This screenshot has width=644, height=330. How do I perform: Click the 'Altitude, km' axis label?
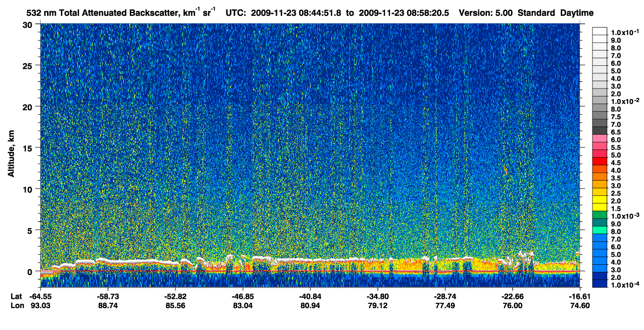point(11,154)
